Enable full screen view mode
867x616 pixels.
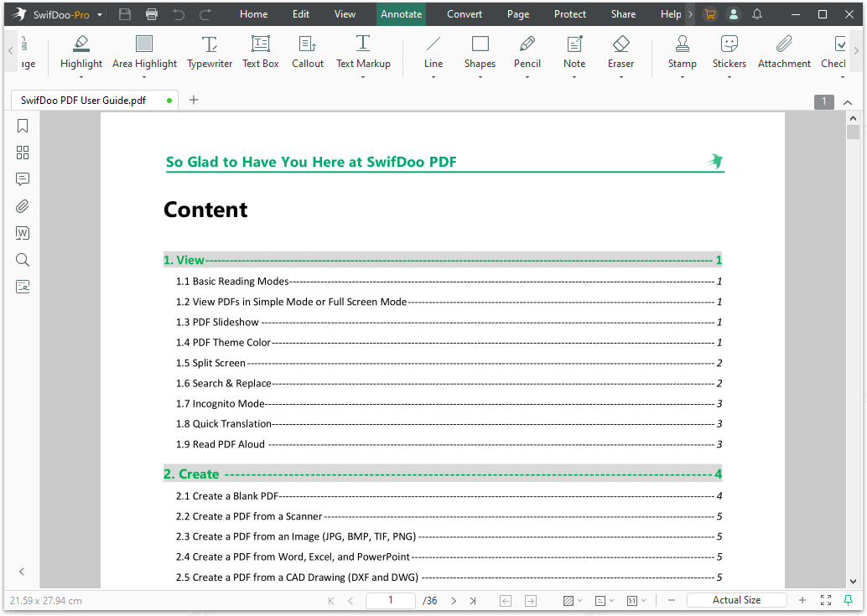(x=825, y=600)
